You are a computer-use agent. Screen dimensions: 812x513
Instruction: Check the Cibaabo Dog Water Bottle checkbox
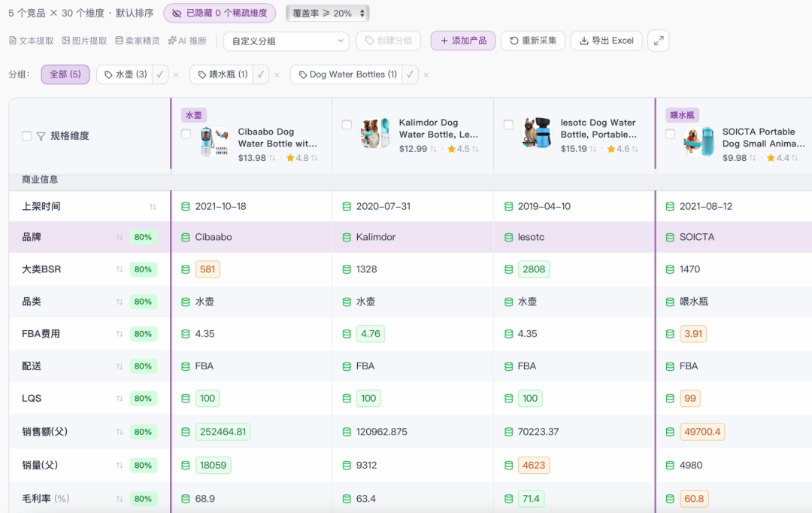(x=186, y=134)
